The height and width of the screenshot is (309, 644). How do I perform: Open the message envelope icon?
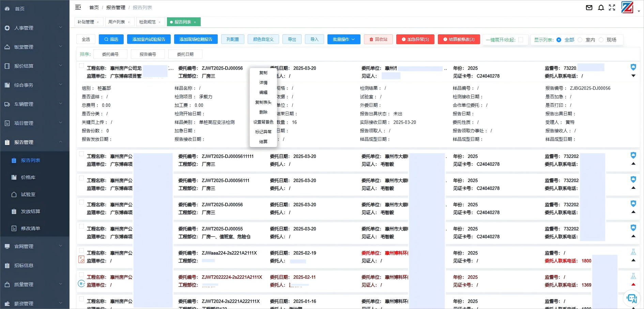point(589,7)
